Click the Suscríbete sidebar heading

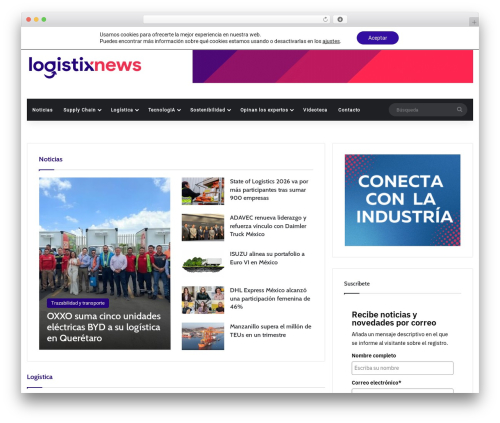(x=357, y=284)
